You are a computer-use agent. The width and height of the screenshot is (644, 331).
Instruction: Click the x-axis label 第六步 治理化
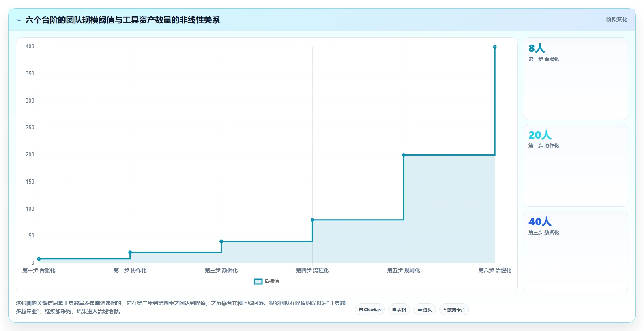(495, 270)
